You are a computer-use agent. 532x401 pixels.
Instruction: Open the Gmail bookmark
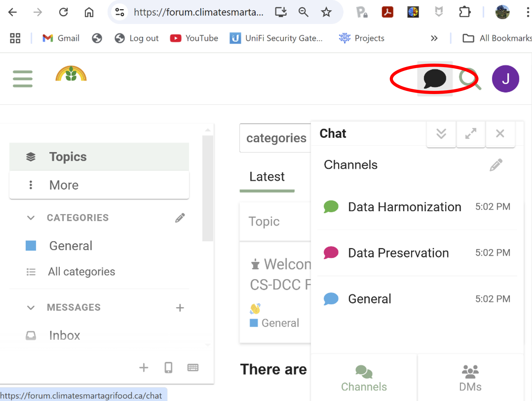click(x=61, y=38)
